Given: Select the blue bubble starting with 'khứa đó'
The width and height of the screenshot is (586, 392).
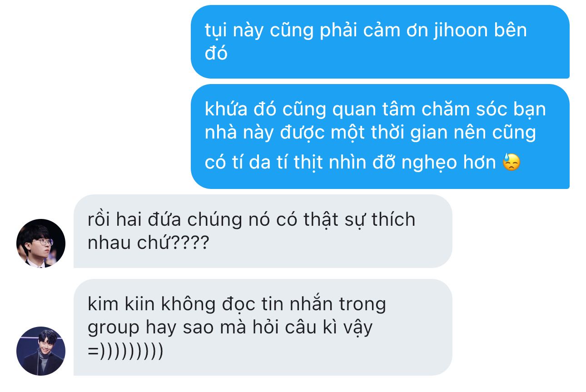Looking at the screenshot, I should 380,136.
